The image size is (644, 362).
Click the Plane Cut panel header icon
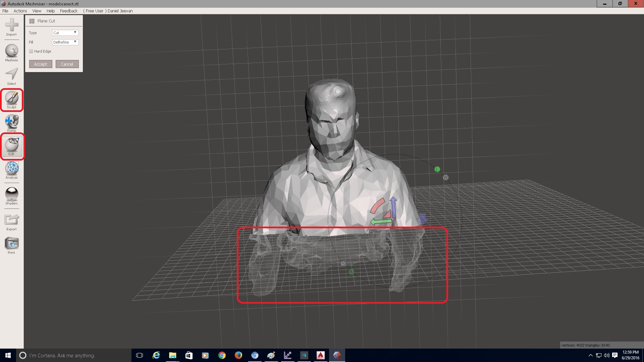(x=32, y=21)
